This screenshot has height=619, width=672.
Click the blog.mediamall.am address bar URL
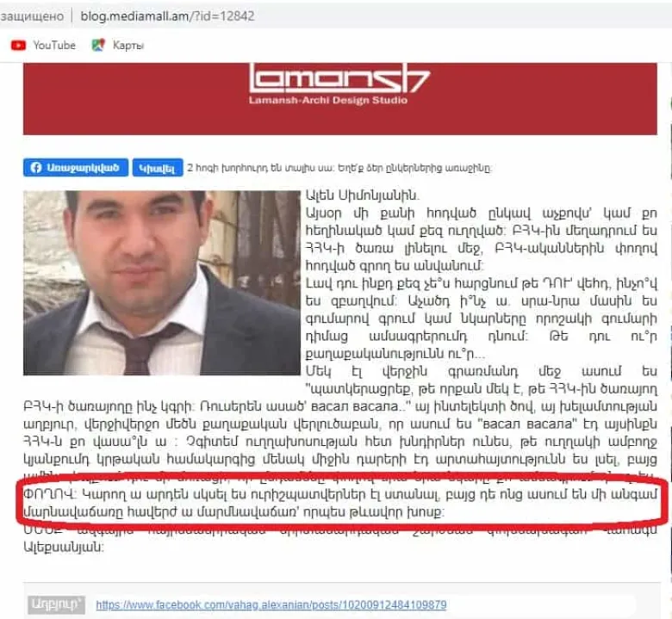(168, 16)
